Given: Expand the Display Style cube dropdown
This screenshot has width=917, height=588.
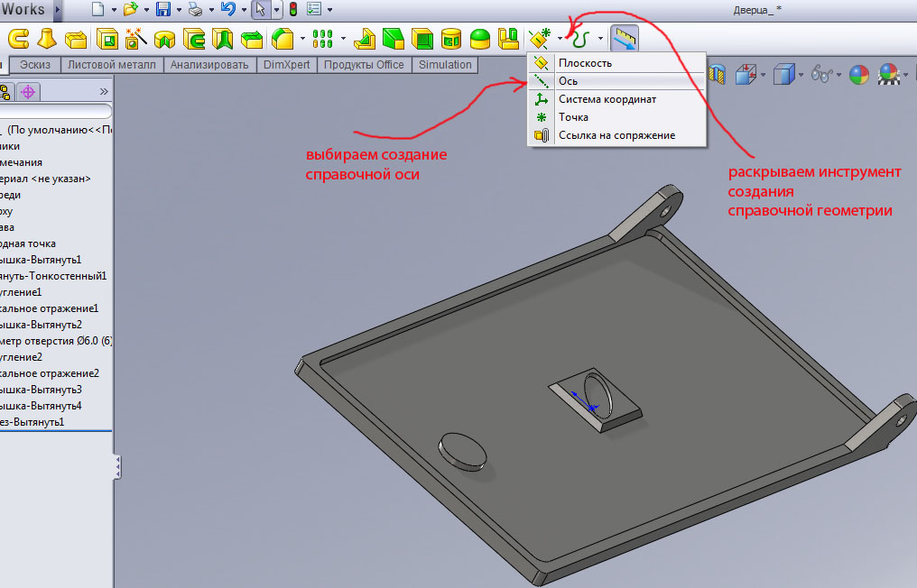Looking at the screenshot, I should point(801,76).
